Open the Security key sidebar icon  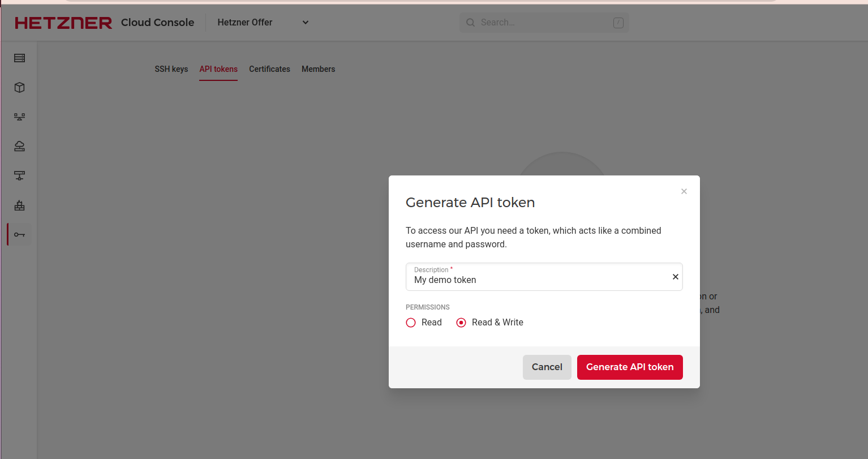[x=20, y=234]
